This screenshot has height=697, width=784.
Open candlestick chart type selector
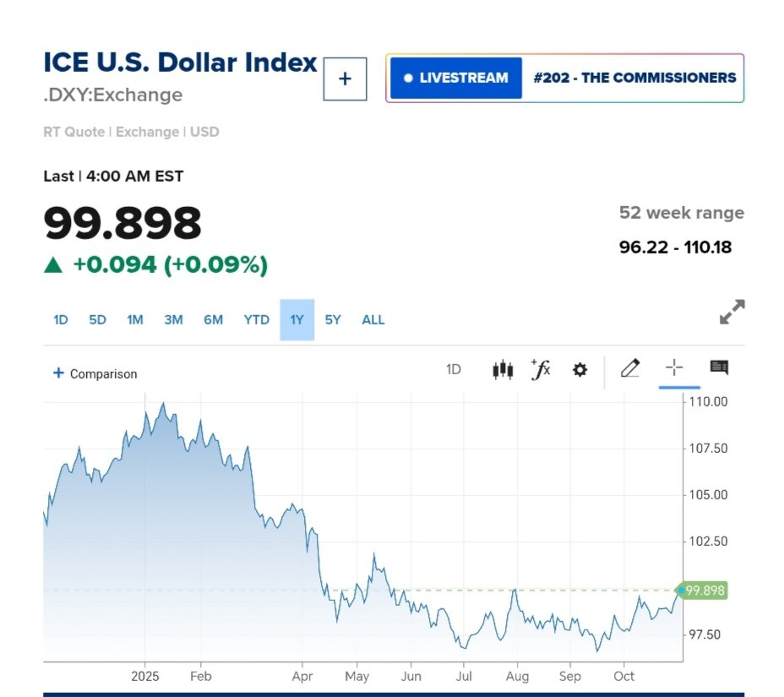click(x=503, y=369)
